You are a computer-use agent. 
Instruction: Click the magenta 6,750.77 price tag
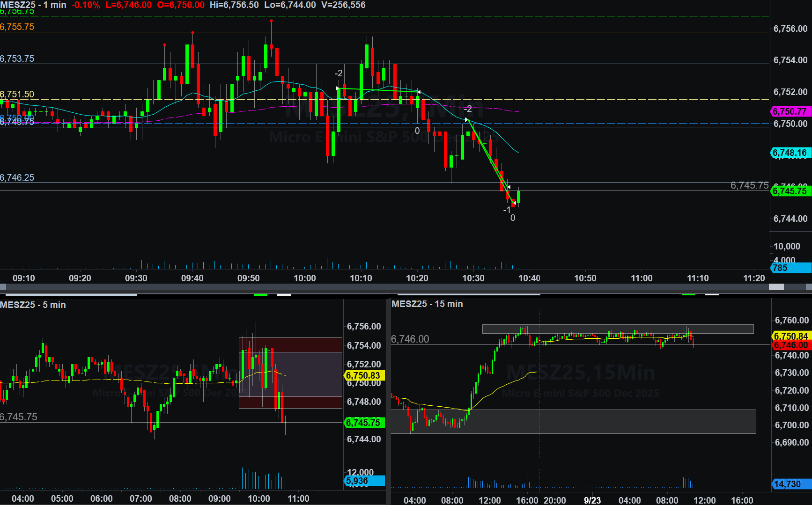pyautogui.click(x=790, y=112)
